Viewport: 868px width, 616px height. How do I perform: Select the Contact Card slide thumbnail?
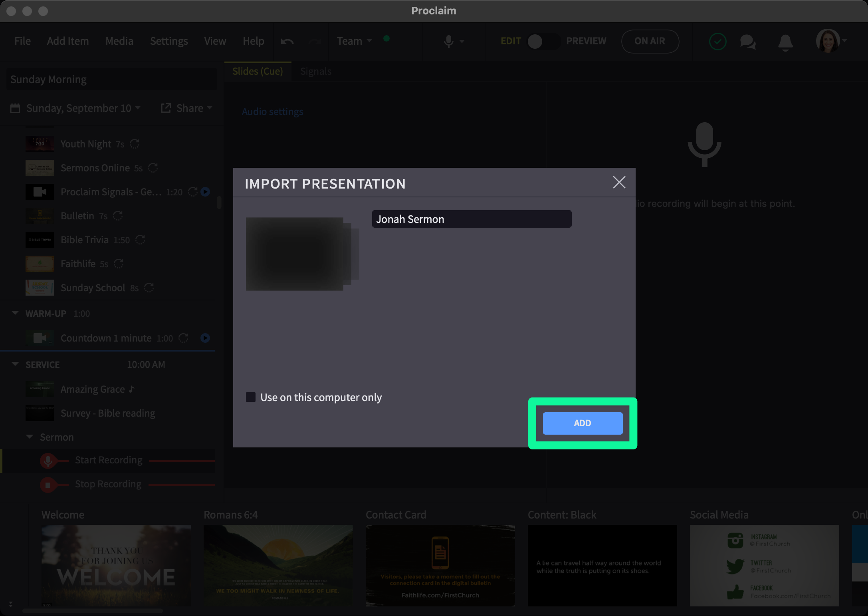(440, 565)
